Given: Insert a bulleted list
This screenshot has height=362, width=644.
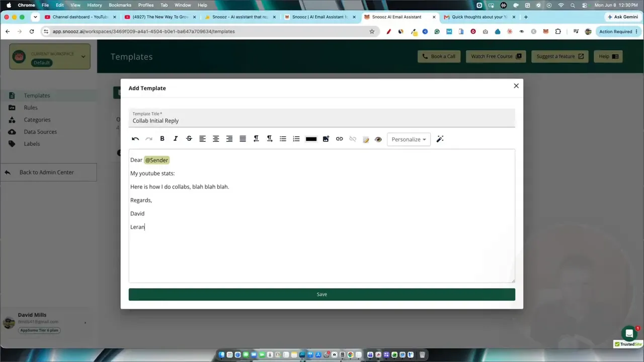Looking at the screenshot, I should (x=283, y=139).
